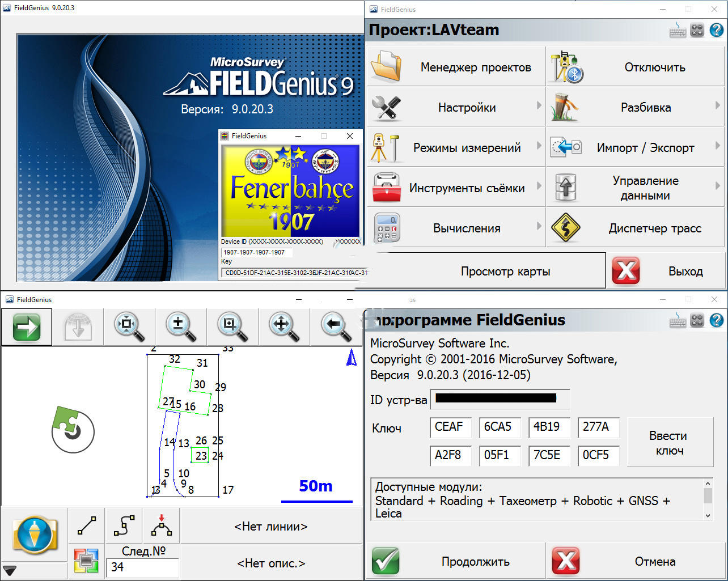Click the greyed-out globe download arrow icon
The width and height of the screenshot is (728, 581).
(78, 327)
